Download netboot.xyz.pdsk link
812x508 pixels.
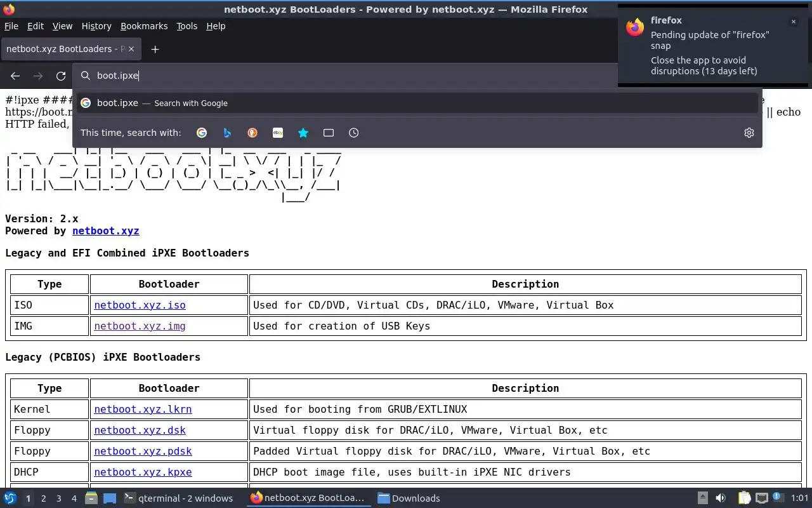(x=143, y=451)
